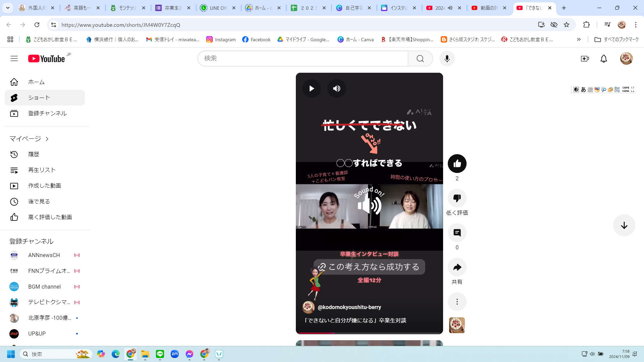Open 履歴 history in sidebar
Viewport: 644px width, 362px height.
34,154
